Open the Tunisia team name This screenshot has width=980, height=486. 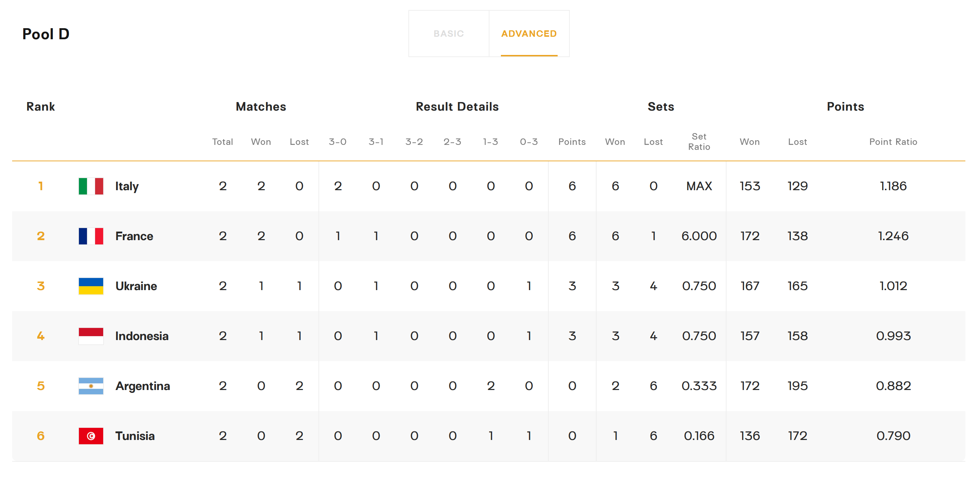coord(135,436)
